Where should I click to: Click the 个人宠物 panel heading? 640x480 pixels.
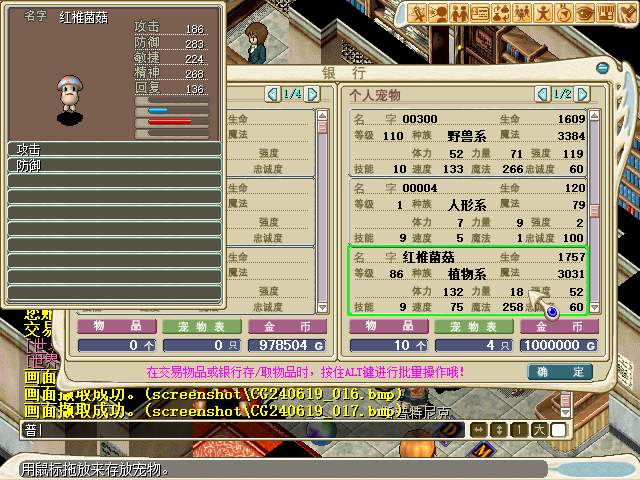[375, 95]
